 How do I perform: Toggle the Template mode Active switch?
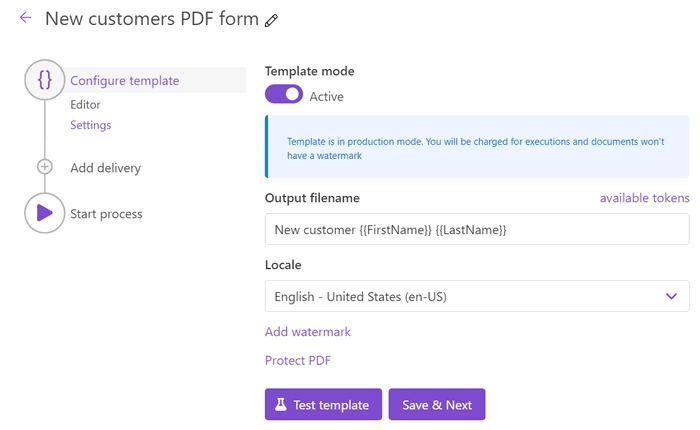284,94
